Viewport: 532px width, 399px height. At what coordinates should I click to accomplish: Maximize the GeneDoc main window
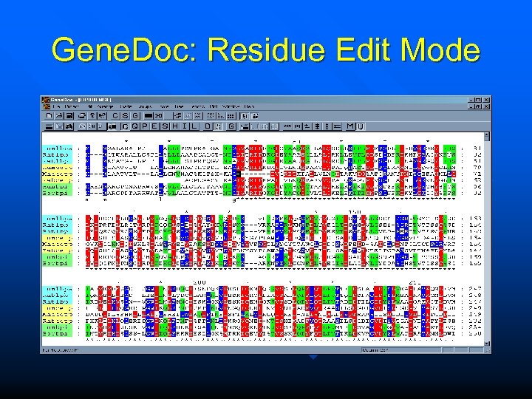(x=478, y=100)
